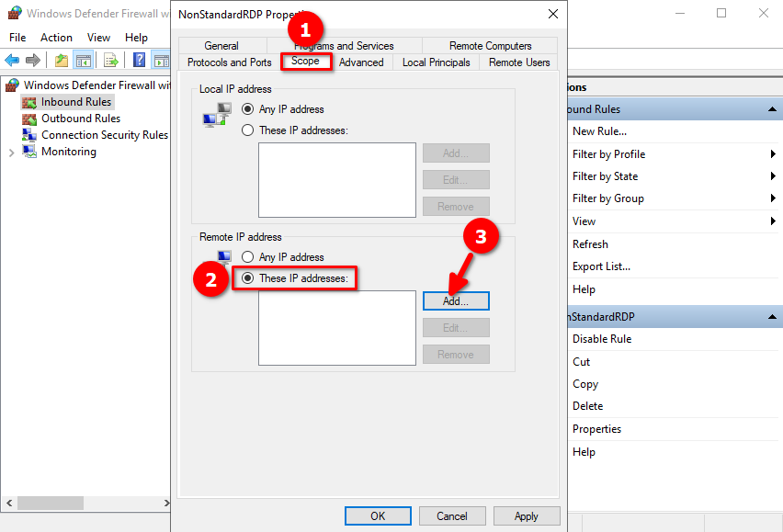
Task: Click the up one level folder icon
Action: (x=62, y=61)
